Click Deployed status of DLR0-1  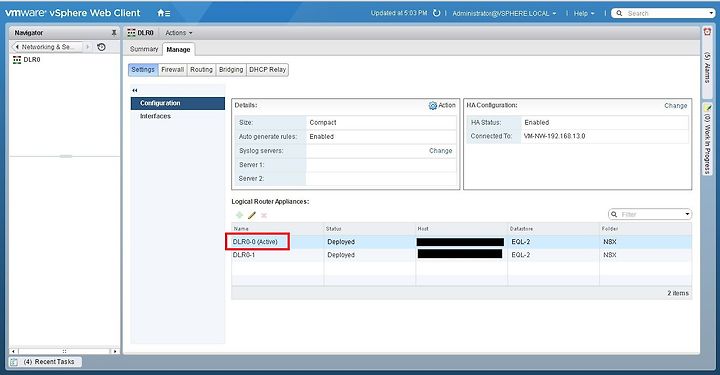coord(341,255)
